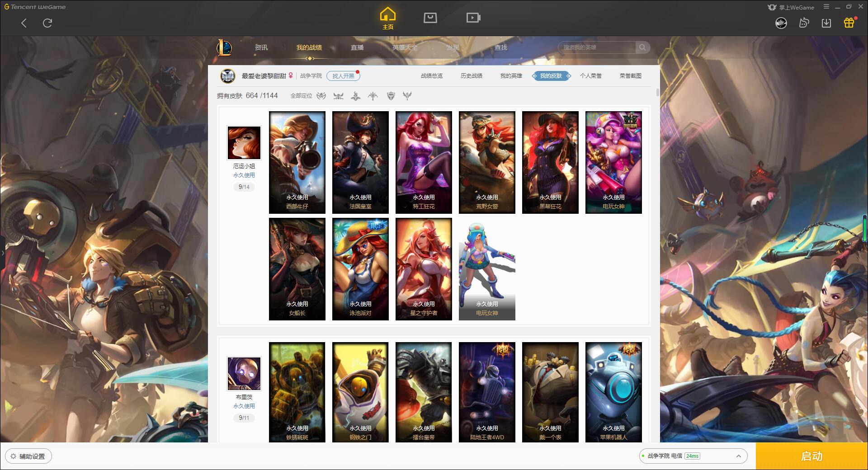Click the skin list scrollbar thumb

pos(657,92)
